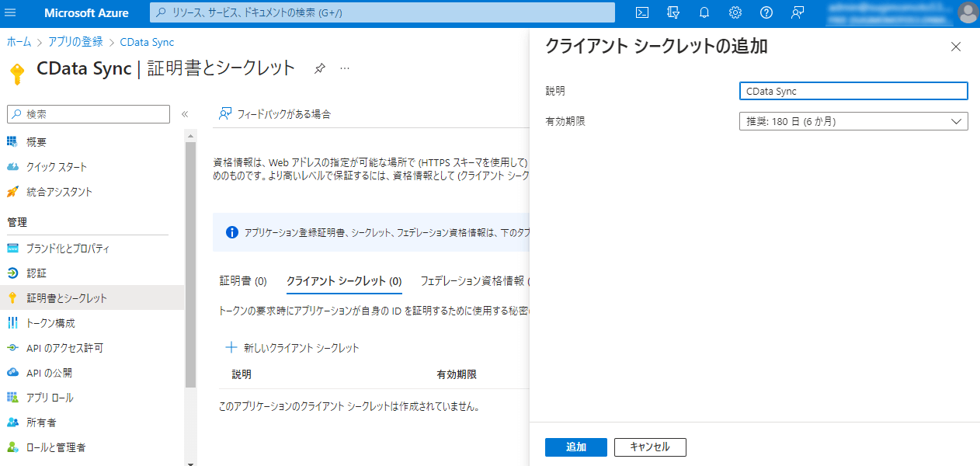Click the 管理 section heading
980x466 pixels.
pyautogui.click(x=17, y=222)
